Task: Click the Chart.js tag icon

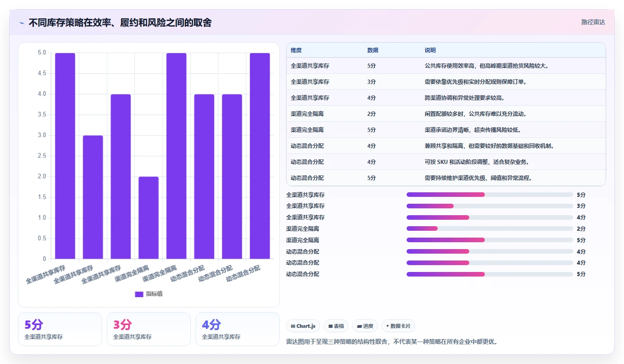Action: tap(293, 326)
